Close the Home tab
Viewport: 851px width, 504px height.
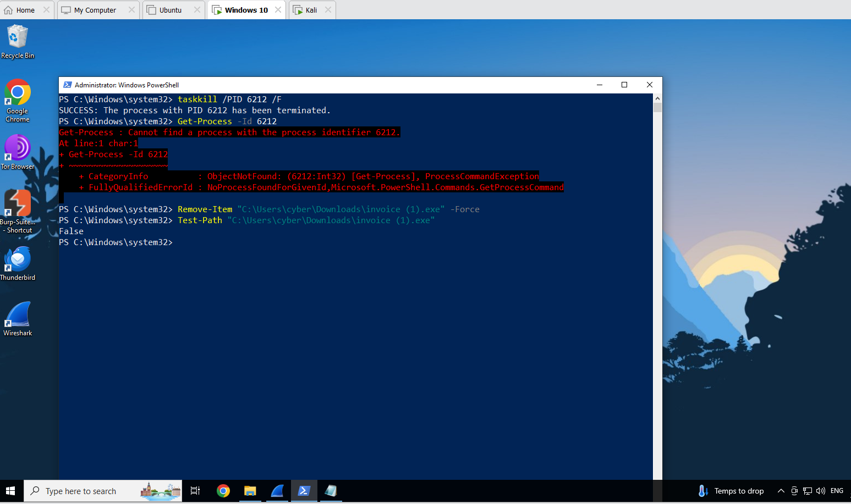(46, 10)
